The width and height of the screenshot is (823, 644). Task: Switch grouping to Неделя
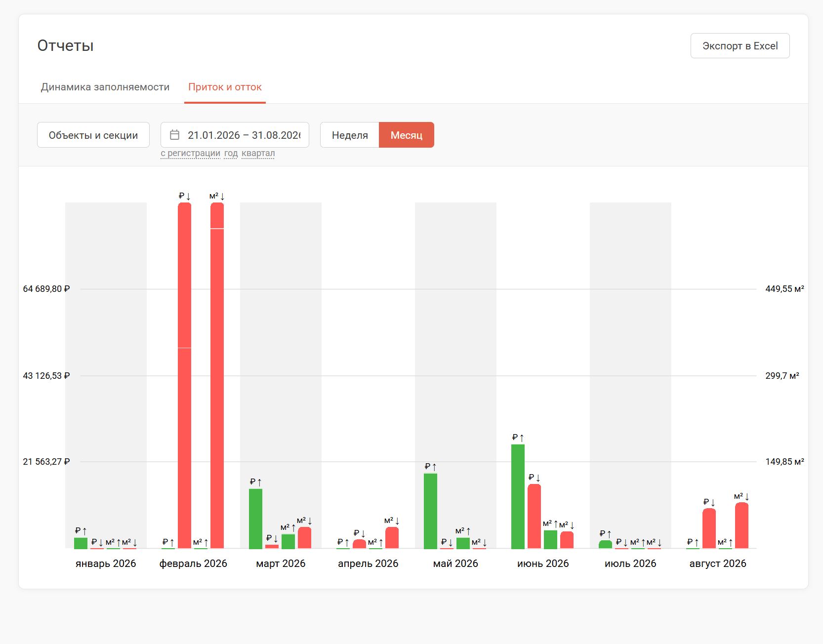pos(350,135)
